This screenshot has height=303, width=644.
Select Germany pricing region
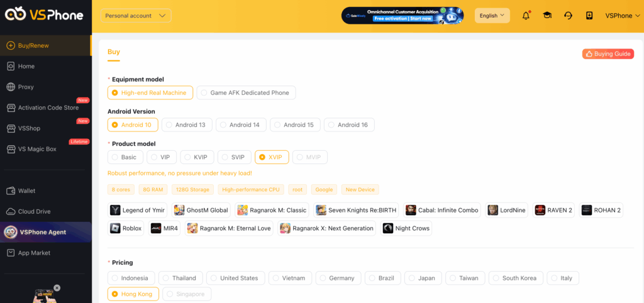click(x=338, y=278)
